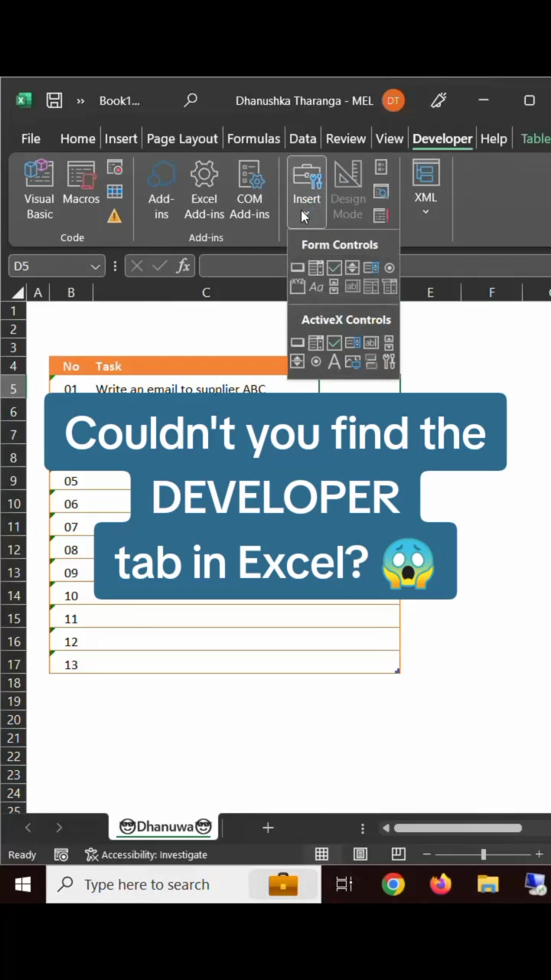Insert an ActiveX list box
The height and width of the screenshot is (980, 551).
(353, 342)
